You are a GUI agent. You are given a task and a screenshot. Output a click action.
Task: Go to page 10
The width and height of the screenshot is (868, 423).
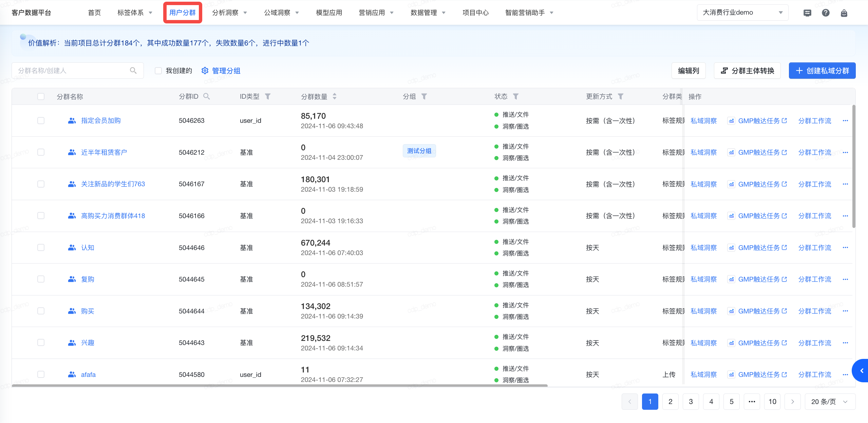tap(772, 402)
